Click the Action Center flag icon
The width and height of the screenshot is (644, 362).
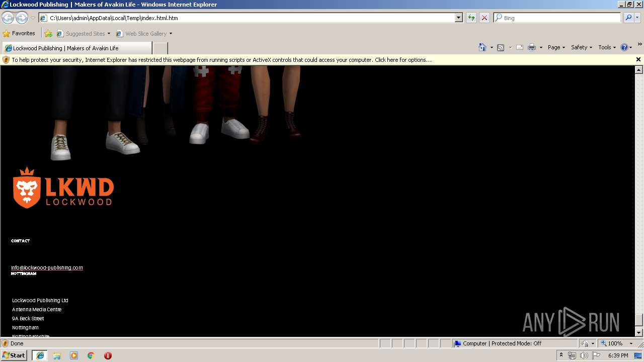[595, 355]
